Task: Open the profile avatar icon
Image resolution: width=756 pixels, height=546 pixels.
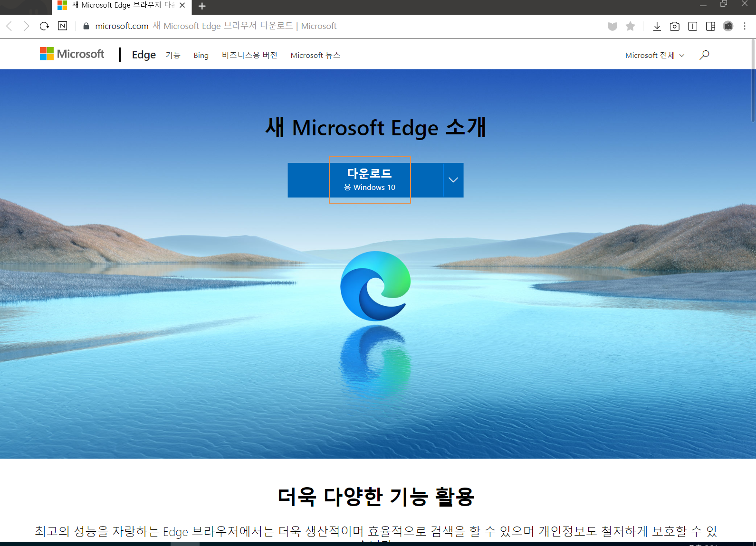Action: [728, 26]
